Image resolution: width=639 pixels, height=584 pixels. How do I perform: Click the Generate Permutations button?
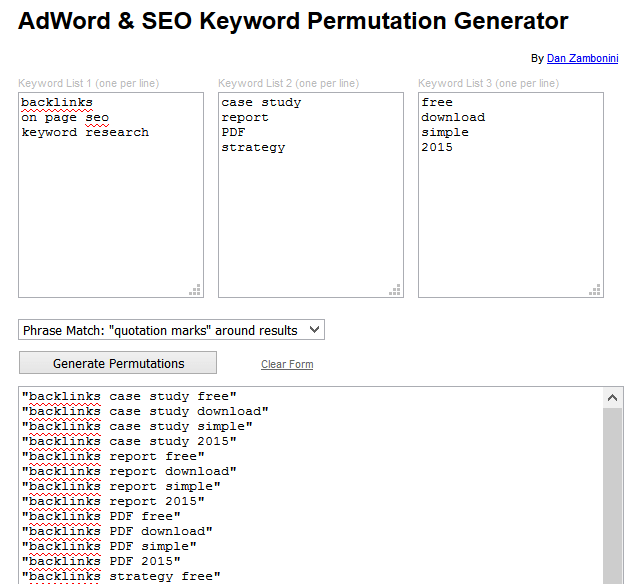coord(118,363)
